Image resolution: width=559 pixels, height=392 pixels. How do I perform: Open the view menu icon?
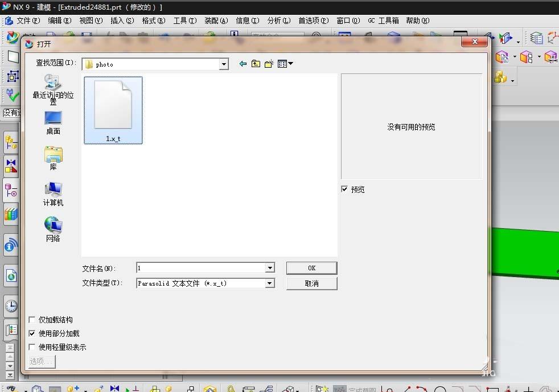[x=285, y=64]
